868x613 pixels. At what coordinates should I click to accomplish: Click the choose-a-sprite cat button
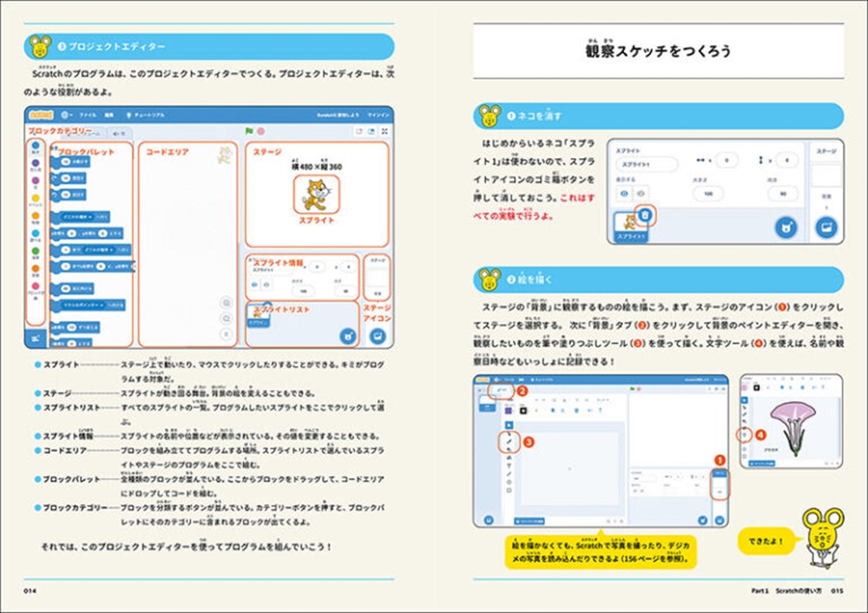(x=788, y=227)
